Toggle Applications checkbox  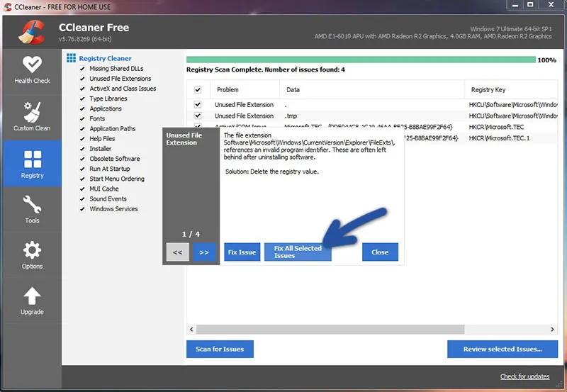pyautogui.click(x=82, y=109)
